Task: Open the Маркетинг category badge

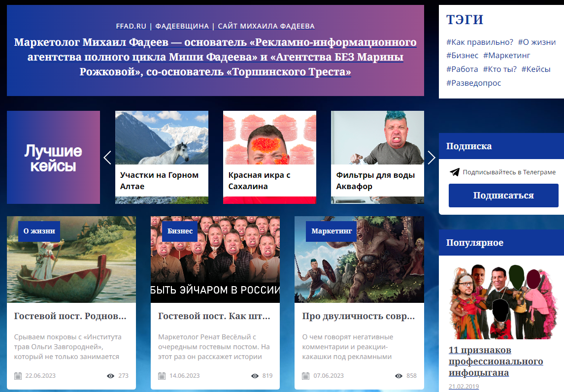Action: tap(332, 231)
